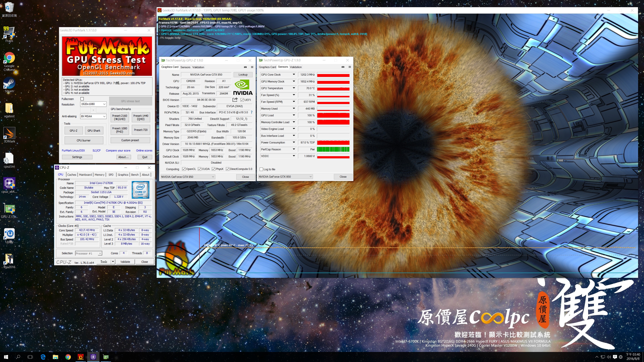Open the vga2016 desktop icon
Screen dimensions: 644x362
[x=9, y=261]
